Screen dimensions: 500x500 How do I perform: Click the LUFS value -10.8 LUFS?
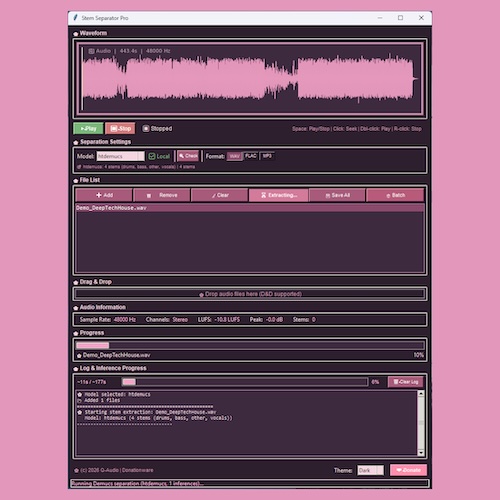[x=227, y=319]
